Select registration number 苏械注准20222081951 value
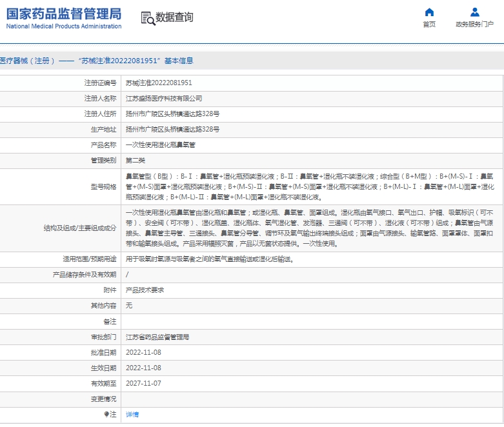Screen dimensions: 504x427 tap(159, 83)
